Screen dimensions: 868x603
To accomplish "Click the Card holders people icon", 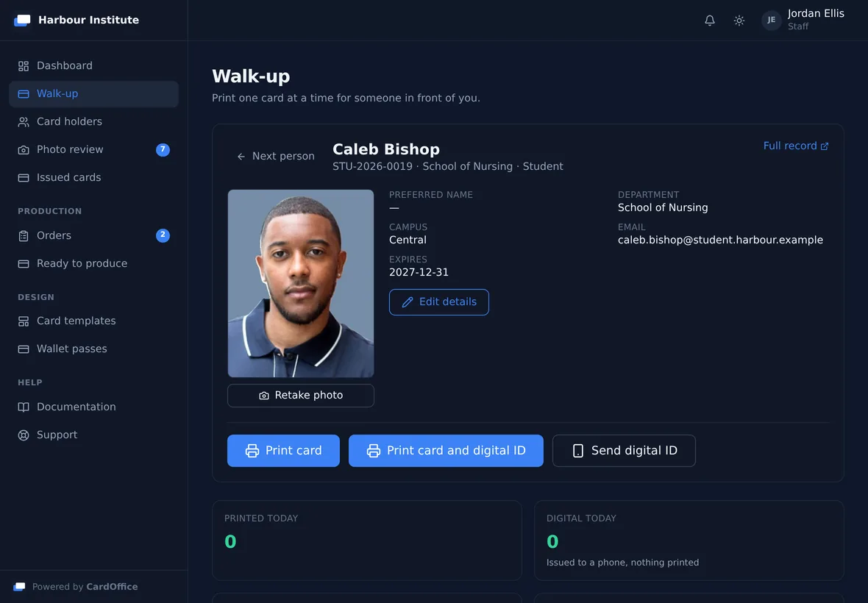I will (x=24, y=122).
